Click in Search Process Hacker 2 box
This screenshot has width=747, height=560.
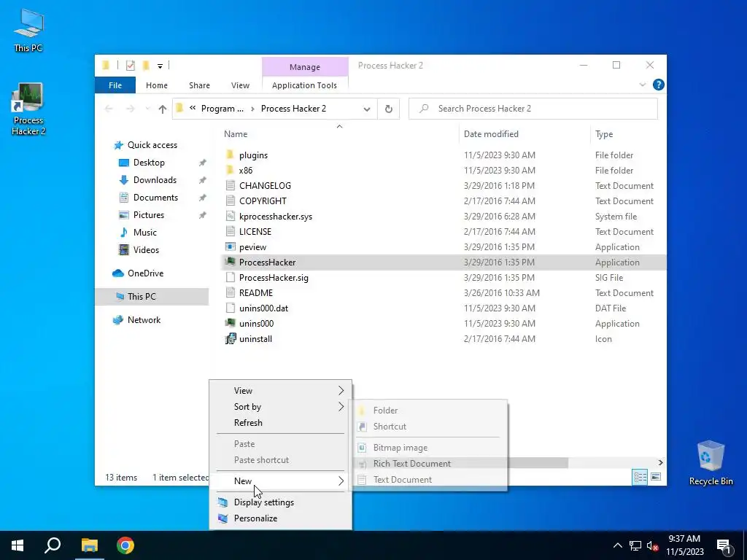click(x=533, y=109)
